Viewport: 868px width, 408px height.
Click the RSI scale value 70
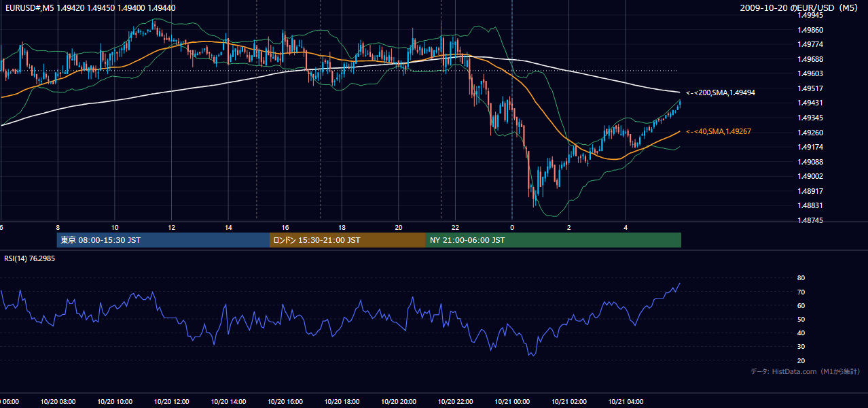point(801,292)
